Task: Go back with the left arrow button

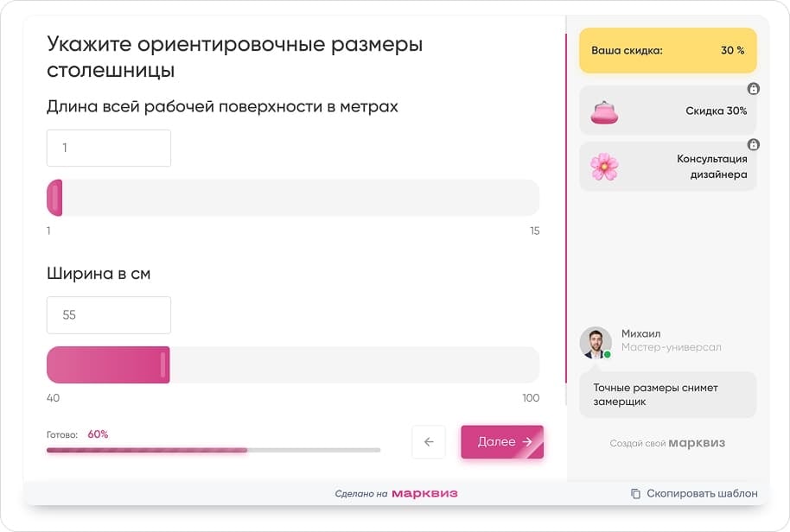Action: (429, 442)
